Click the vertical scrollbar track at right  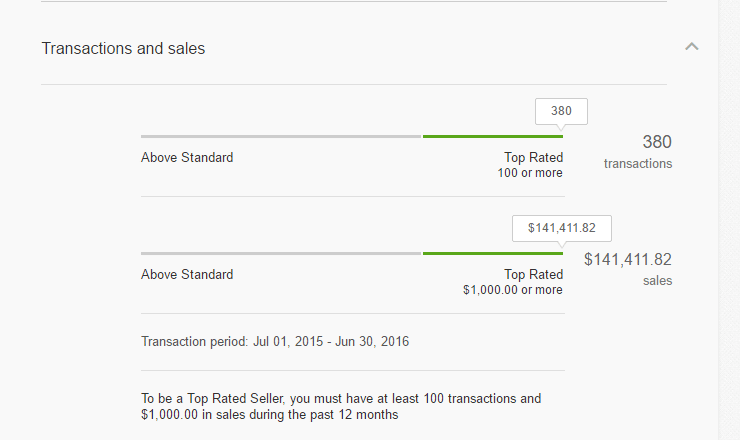point(729,220)
